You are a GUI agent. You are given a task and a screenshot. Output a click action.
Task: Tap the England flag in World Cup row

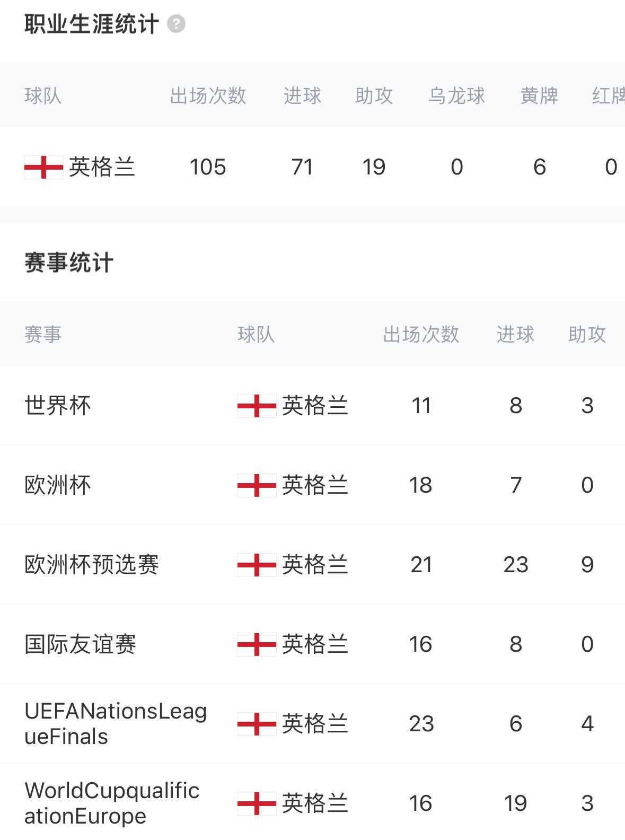coord(257,406)
